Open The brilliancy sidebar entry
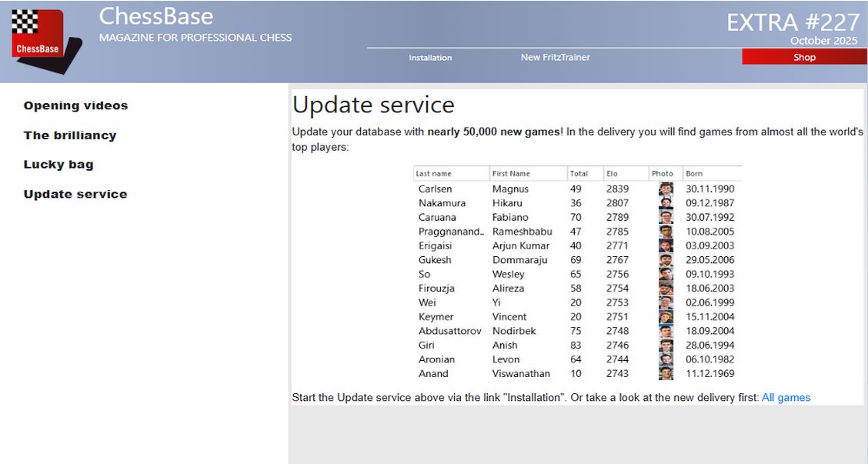Viewport: 868px width, 464px height. click(x=70, y=135)
